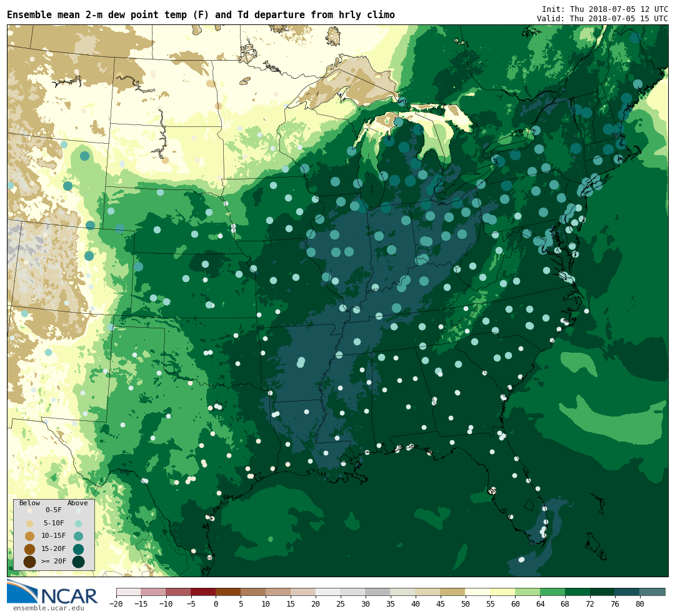Pick the colorbar swatch between 35 and 40
Image resolution: width=675 pixels, height=616 pixels.
pos(403,592)
